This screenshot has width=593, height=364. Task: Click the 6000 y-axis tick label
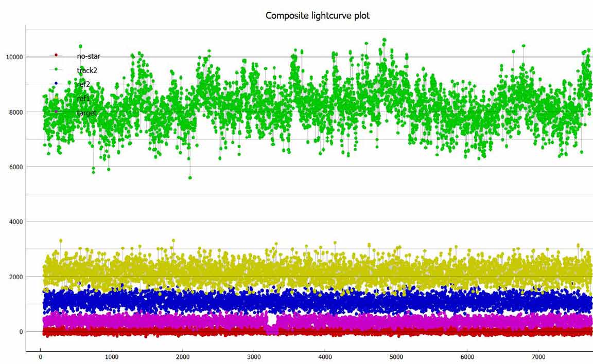pyautogui.click(x=16, y=167)
